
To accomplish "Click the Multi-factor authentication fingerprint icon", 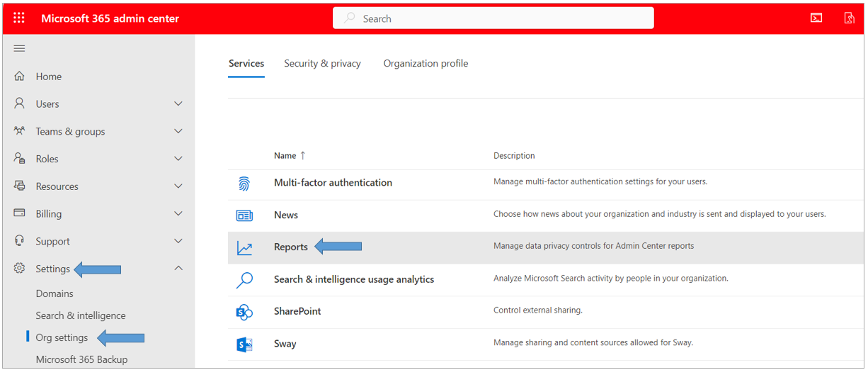I will (244, 184).
